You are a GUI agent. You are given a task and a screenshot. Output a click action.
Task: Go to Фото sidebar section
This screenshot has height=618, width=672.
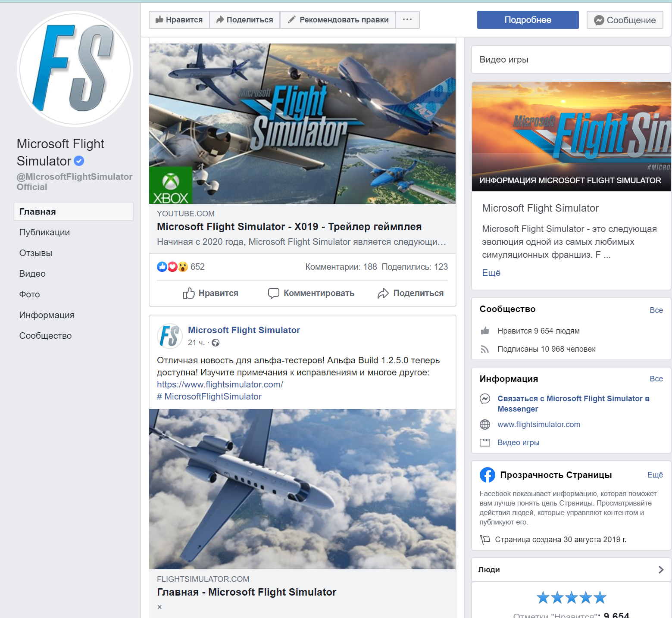click(x=29, y=294)
